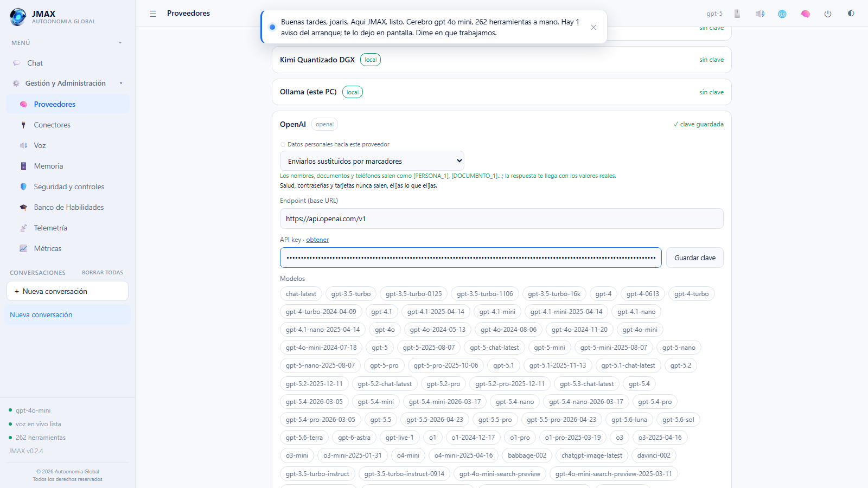Click the speaker sound icon in header
The height and width of the screenshot is (488, 868).
point(759,14)
